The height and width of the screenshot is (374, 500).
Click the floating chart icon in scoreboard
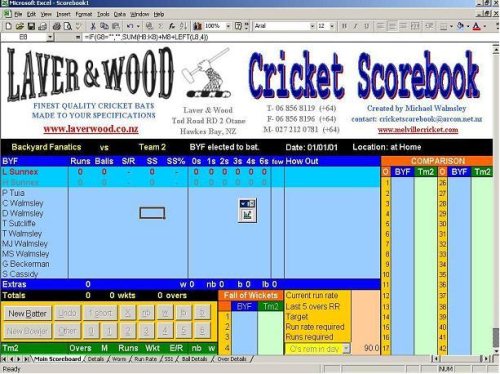(247, 215)
